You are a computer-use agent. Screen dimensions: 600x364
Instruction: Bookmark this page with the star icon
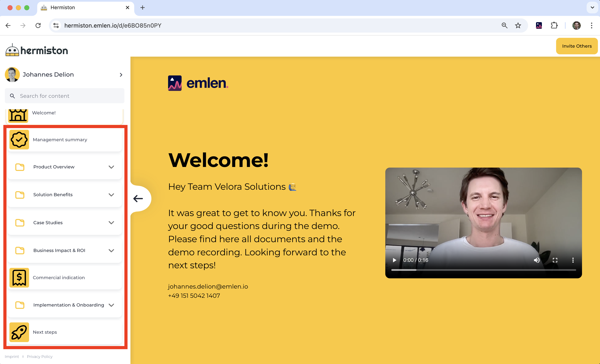click(518, 25)
